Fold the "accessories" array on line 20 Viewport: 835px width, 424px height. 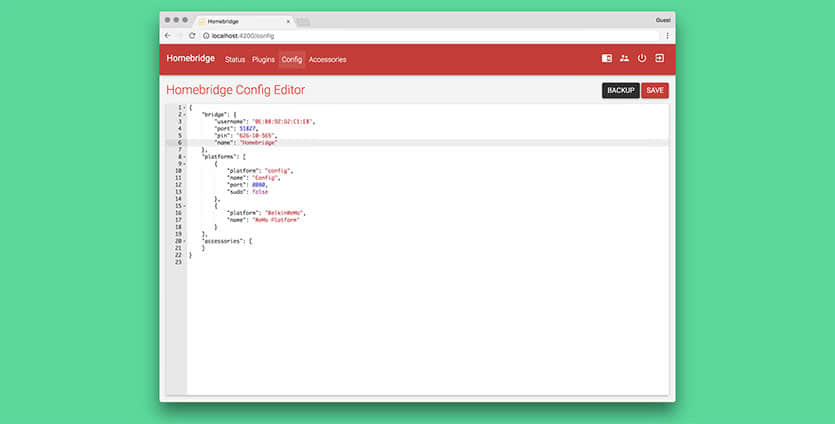click(184, 241)
